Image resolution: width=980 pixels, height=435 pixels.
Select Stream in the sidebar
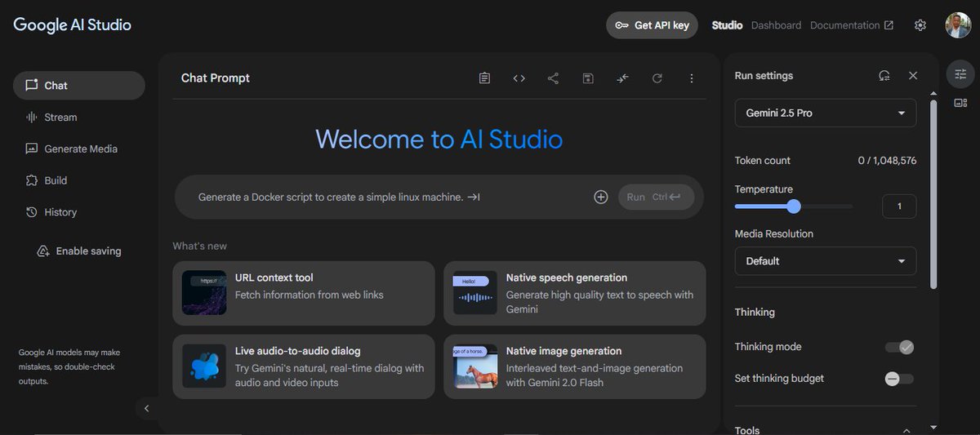[x=79, y=117]
